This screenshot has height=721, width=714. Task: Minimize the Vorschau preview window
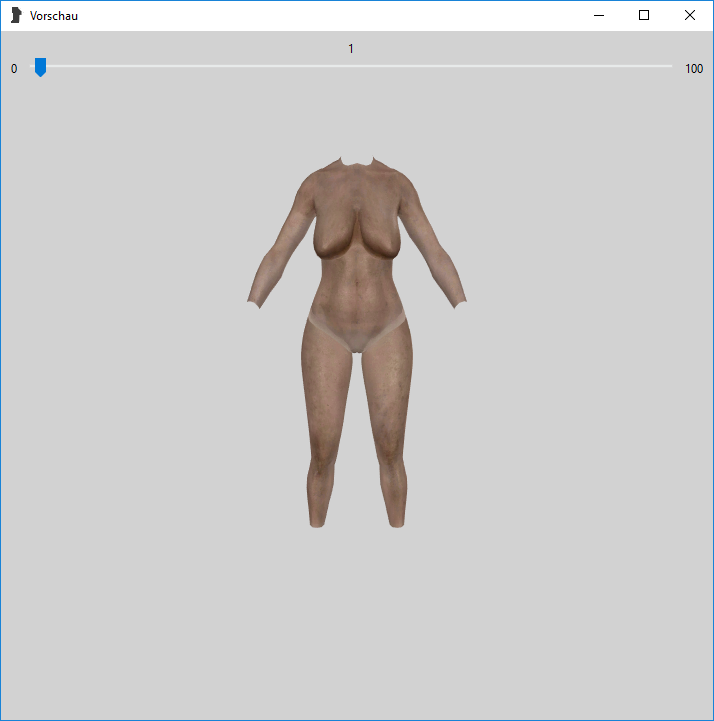point(599,15)
